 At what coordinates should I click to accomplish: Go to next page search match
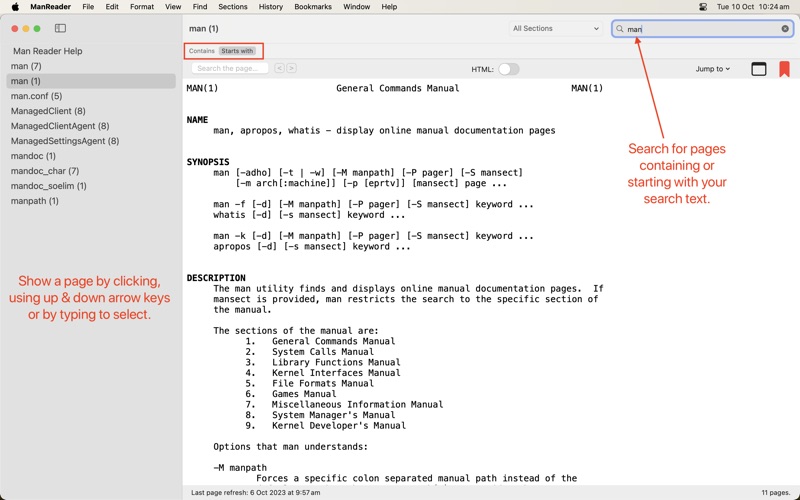click(x=291, y=68)
